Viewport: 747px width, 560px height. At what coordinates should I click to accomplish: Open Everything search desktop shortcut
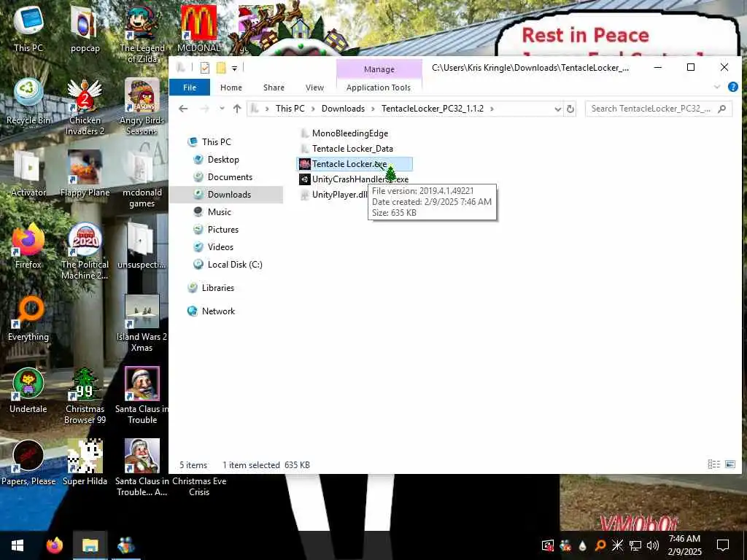click(x=28, y=318)
